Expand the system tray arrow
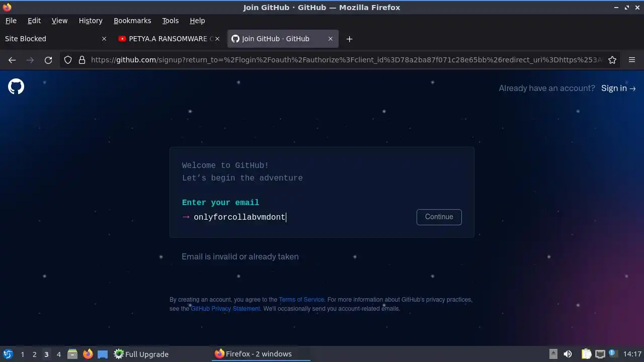Viewport: 644px width, 362px height. (x=553, y=353)
